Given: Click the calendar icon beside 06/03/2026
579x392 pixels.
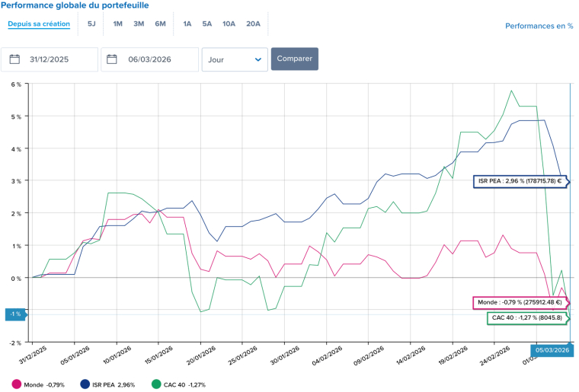Looking at the screenshot, I should (112, 59).
